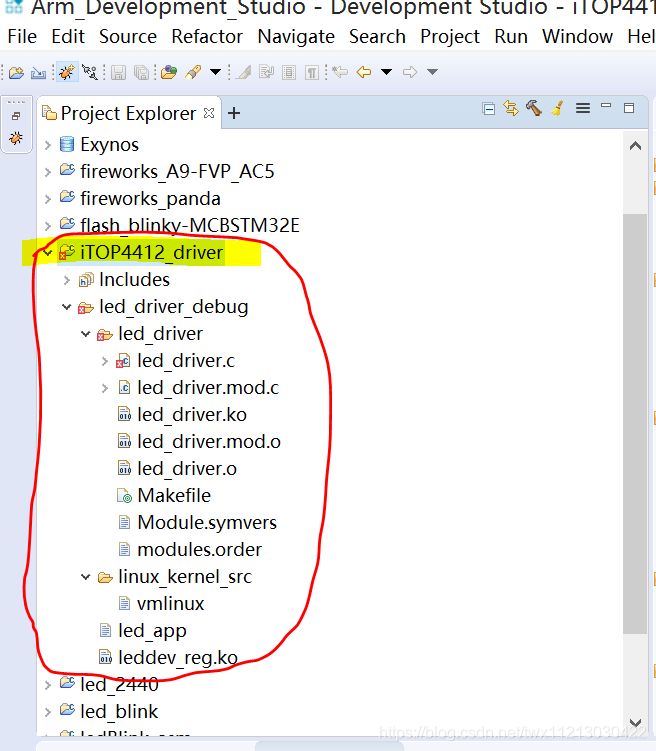Toggle Word Wrap toolbar icon
The width and height of the screenshot is (656, 751).
click(266, 72)
